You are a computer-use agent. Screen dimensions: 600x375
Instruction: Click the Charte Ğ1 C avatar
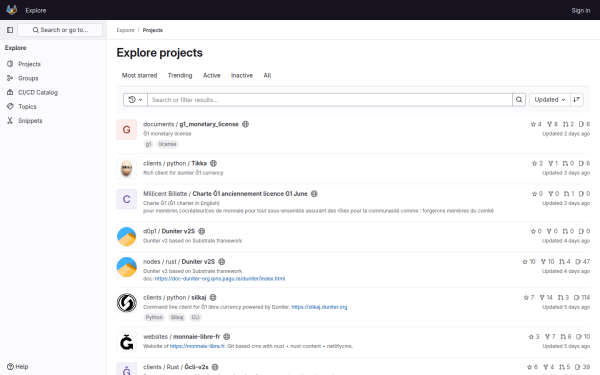[x=127, y=199]
